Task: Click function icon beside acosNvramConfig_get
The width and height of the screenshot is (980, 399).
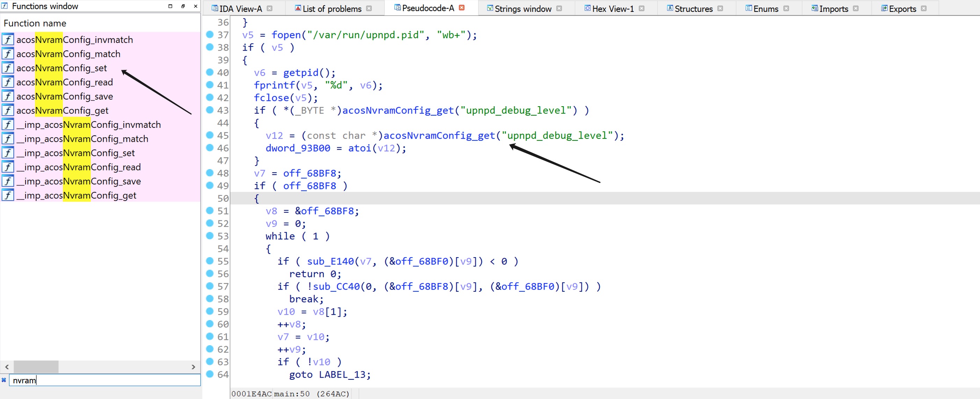Action: [8, 110]
